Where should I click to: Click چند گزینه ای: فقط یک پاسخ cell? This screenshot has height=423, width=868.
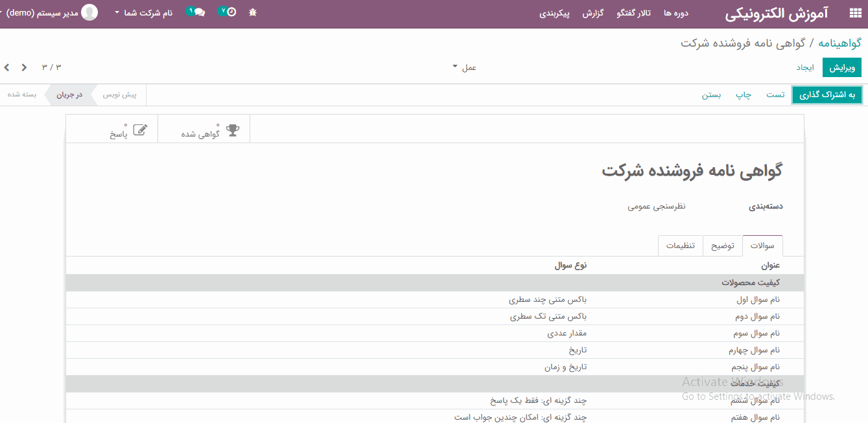539,401
